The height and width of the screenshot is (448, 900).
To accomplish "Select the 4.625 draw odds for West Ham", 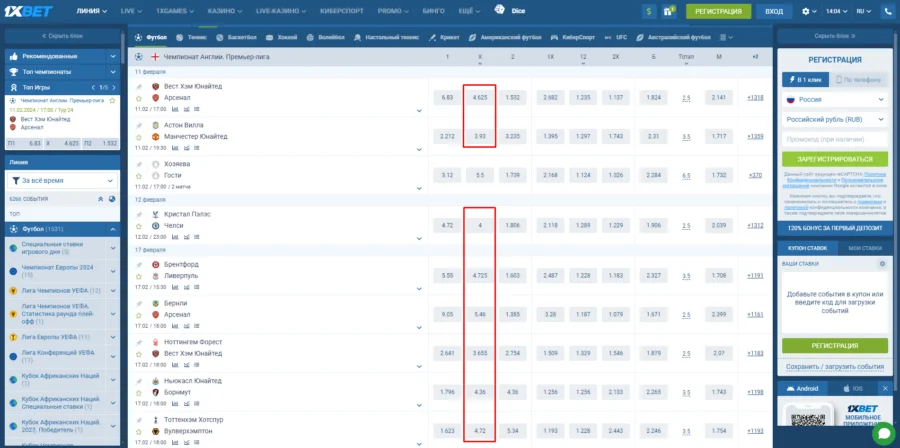I will (479, 98).
